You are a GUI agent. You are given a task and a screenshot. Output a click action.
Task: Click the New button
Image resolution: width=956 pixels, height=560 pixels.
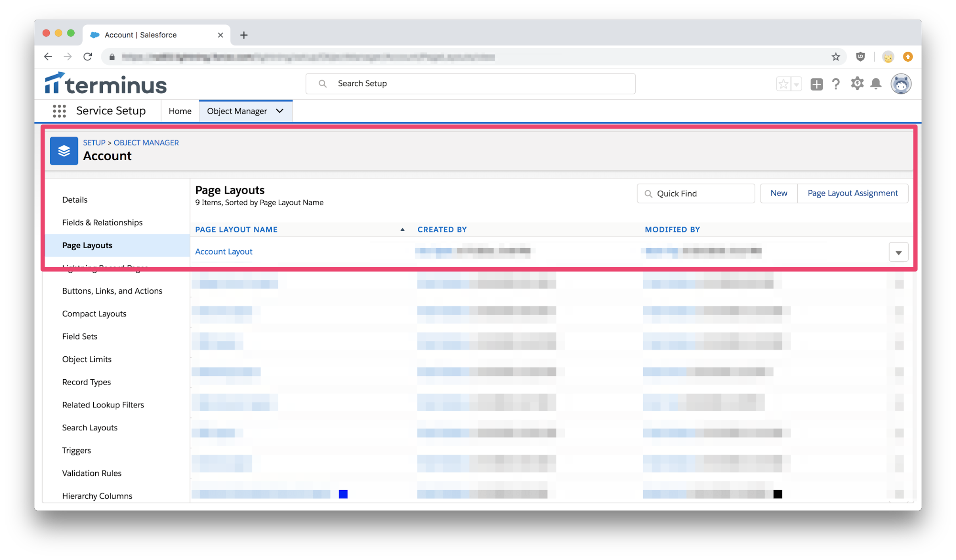pos(779,193)
